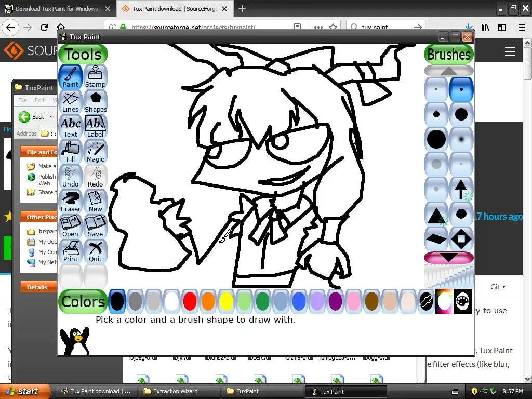The width and height of the screenshot is (532, 399).
Task: Open the Git dropdown on SourceForge page
Action: pos(497,287)
